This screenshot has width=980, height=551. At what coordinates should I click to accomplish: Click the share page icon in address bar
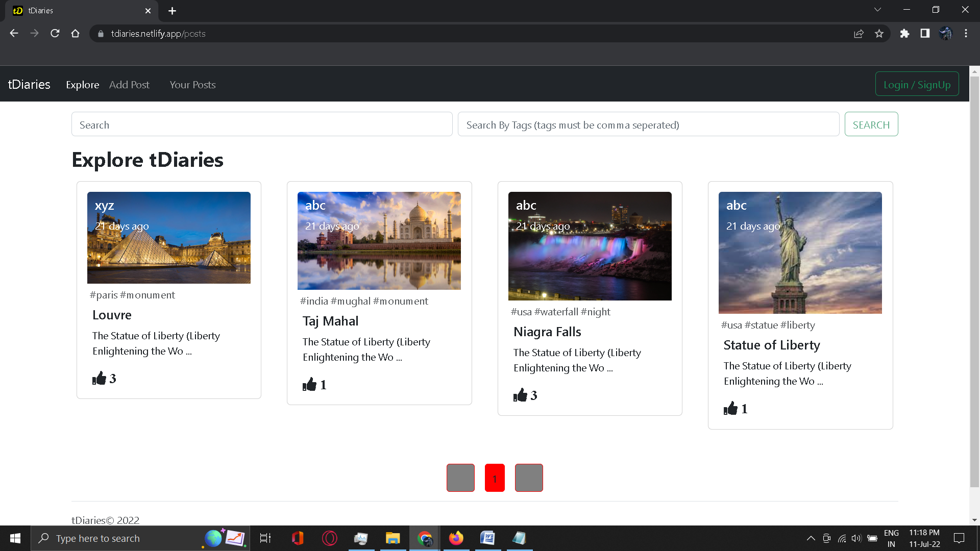pyautogui.click(x=859, y=34)
